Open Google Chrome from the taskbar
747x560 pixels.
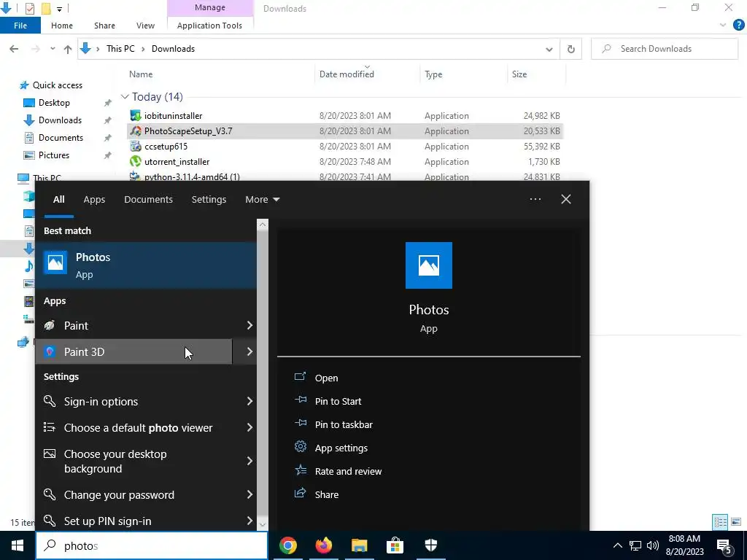(287, 545)
